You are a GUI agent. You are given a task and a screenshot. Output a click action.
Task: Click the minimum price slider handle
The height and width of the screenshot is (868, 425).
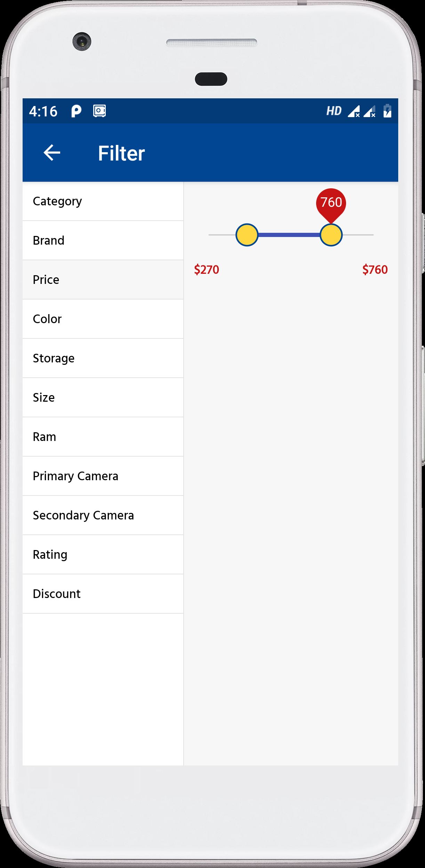247,235
